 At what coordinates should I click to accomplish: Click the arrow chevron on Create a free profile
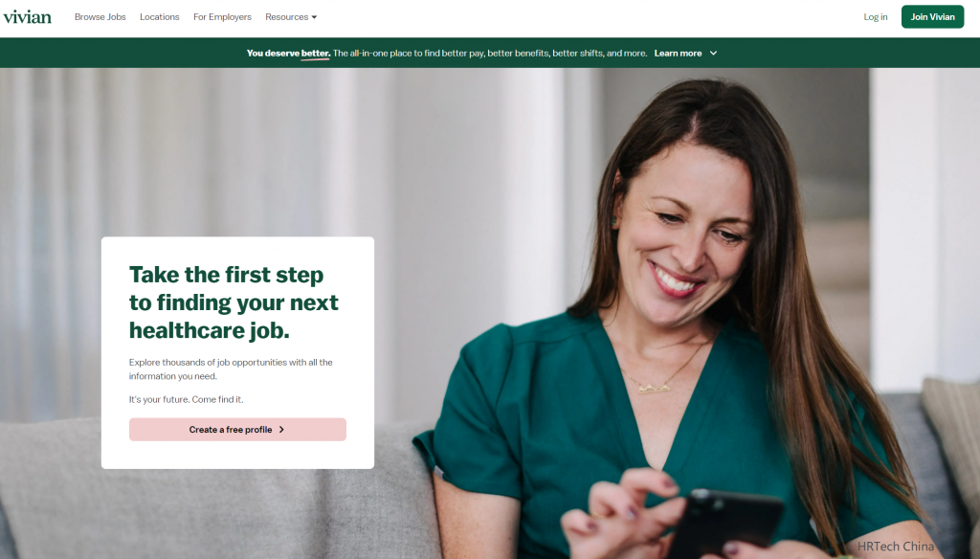pos(281,430)
